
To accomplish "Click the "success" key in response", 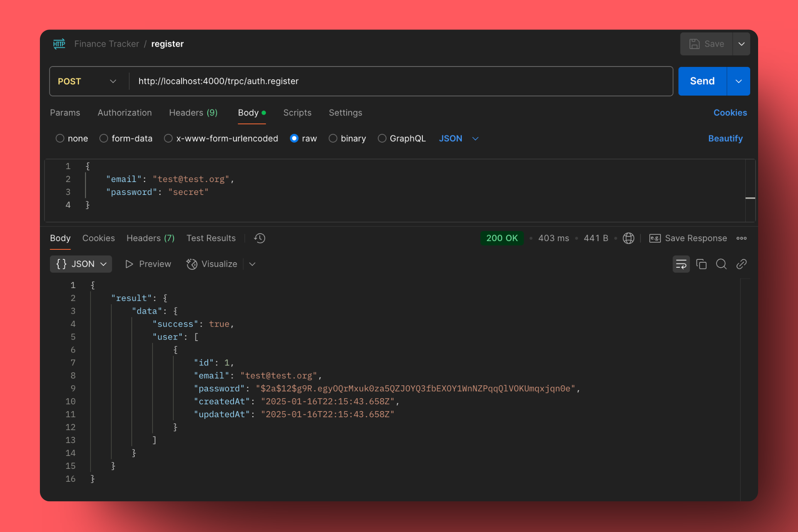I will (175, 324).
